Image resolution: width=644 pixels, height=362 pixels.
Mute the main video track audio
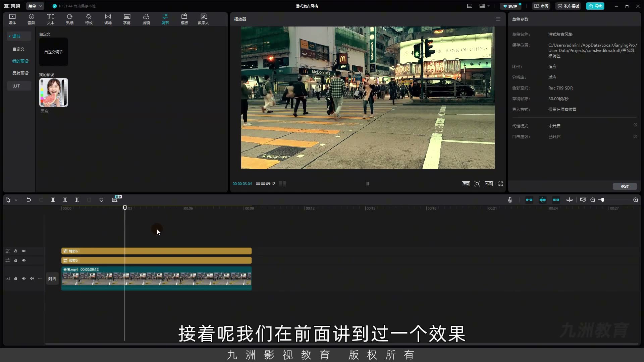(x=32, y=279)
